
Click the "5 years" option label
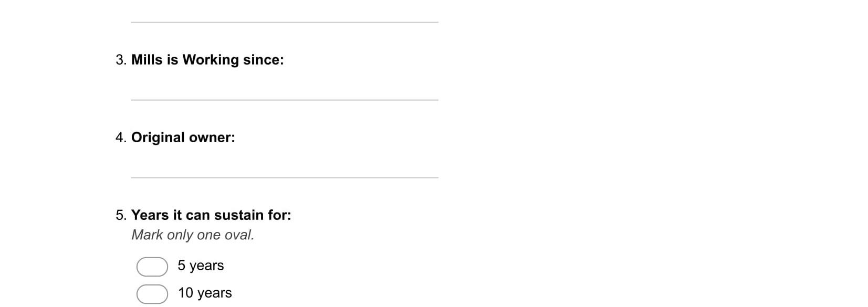[x=201, y=266]
